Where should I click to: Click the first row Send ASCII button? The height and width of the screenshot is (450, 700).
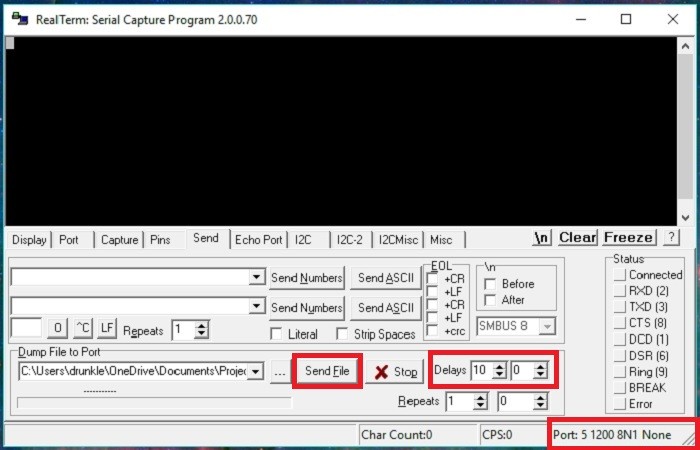pyautogui.click(x=386, y=278)
